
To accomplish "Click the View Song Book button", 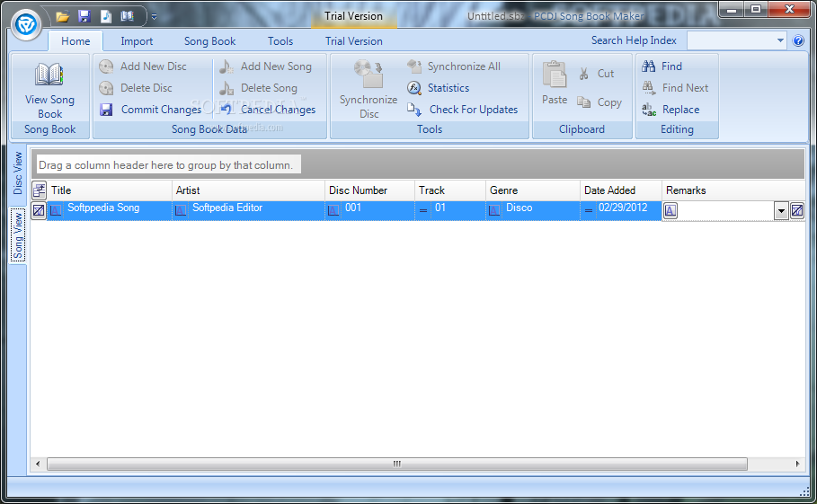I will [x=50, y=90].
